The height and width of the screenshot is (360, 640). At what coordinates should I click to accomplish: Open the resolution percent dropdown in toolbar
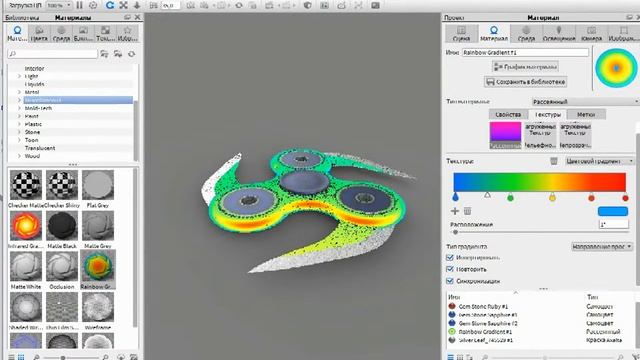pyautogui.click(x=59, y=5)
